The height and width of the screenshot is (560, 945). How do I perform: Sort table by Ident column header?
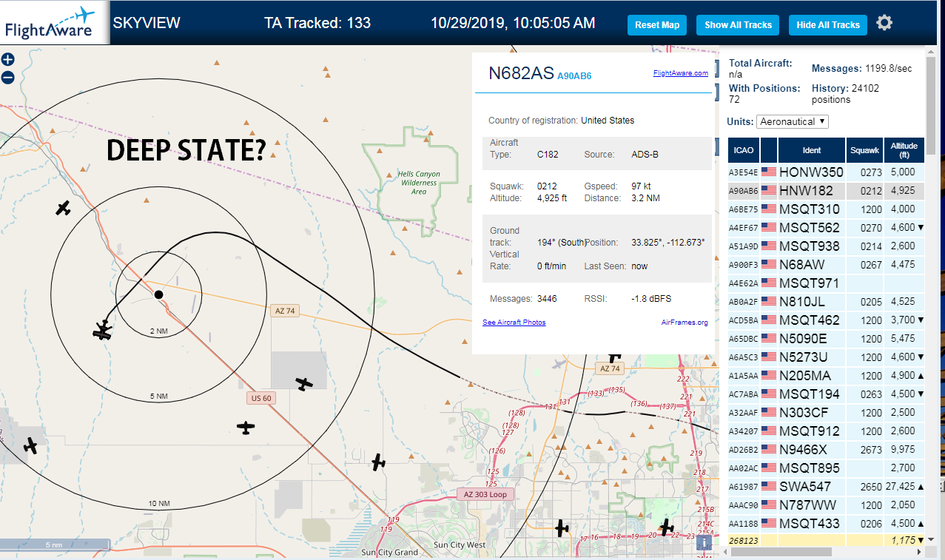pyautogui.click(x=811, y=150)
